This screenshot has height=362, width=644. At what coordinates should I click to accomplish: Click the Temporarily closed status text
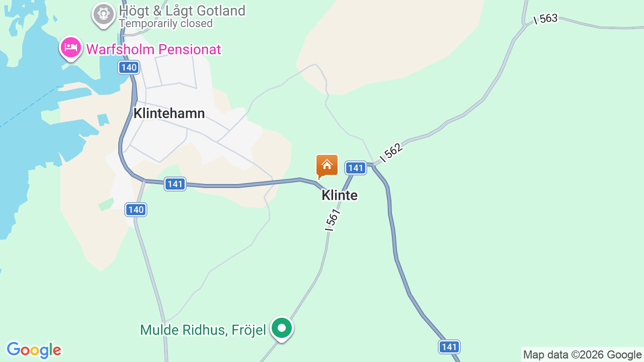tap(166, 23)
